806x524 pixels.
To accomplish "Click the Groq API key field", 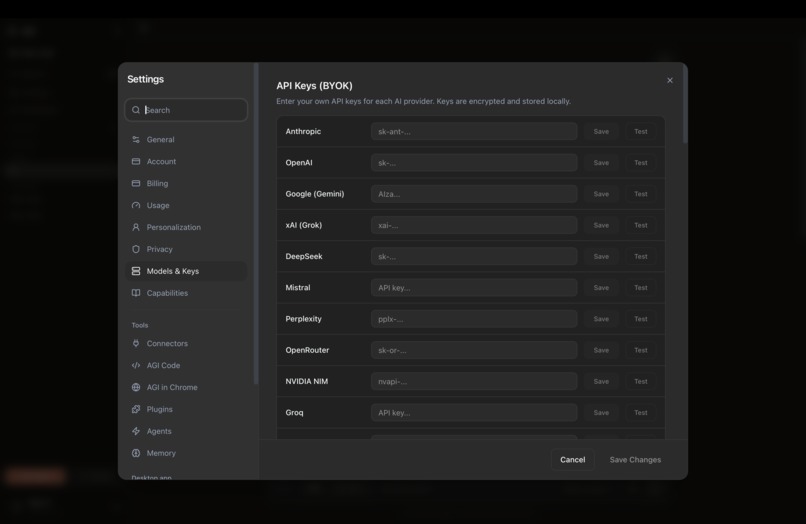I will coord(474,412).
